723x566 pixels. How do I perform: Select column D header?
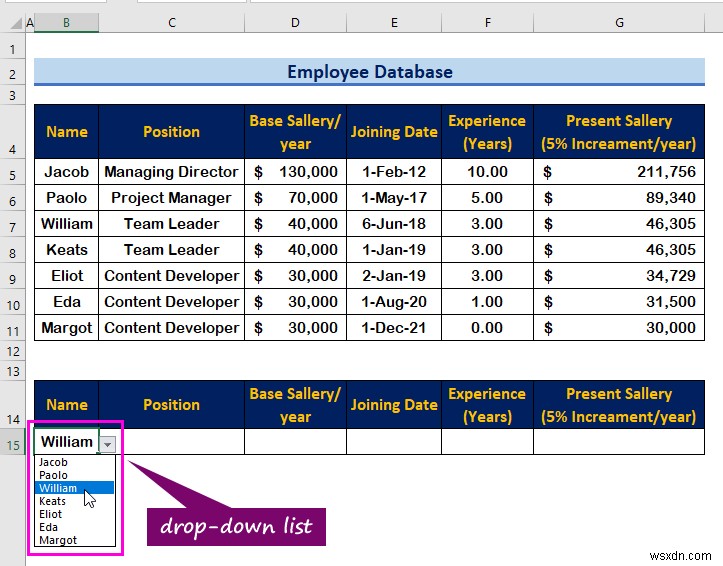click(x=295, y=23)
